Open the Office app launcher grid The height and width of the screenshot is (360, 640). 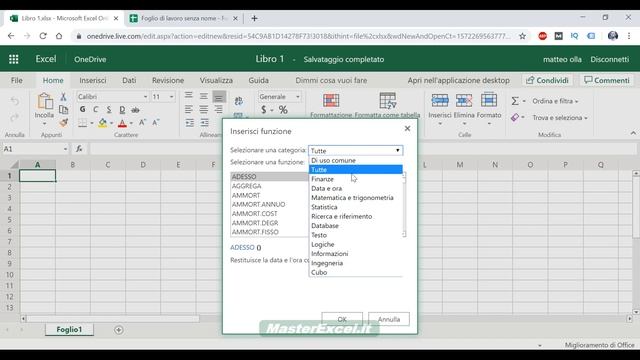[x=13, y=59]
